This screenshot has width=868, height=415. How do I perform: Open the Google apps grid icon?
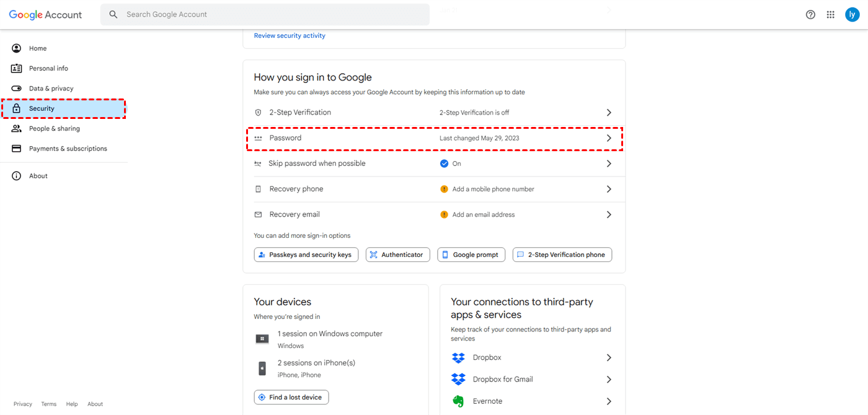coord(831,15)
